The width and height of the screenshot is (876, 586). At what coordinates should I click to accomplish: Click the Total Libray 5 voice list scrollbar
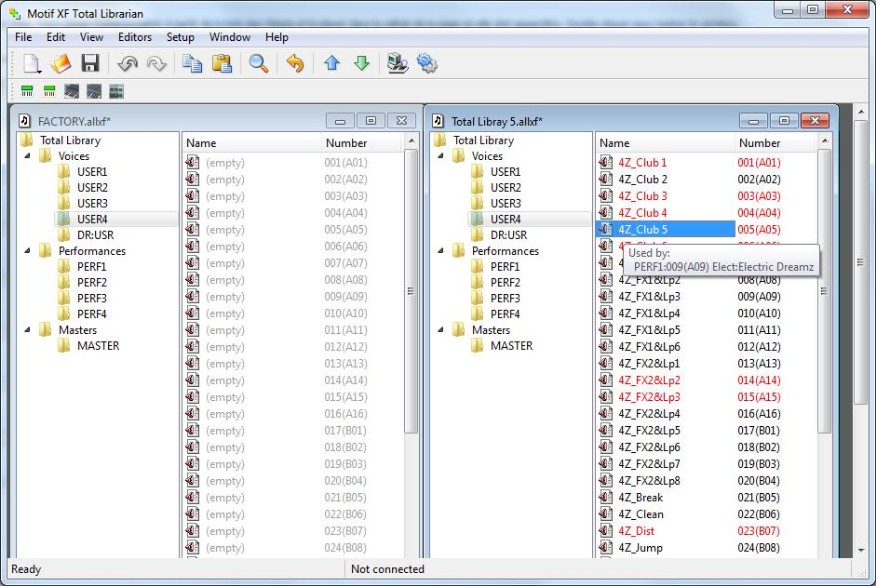(x=824, y=290)
